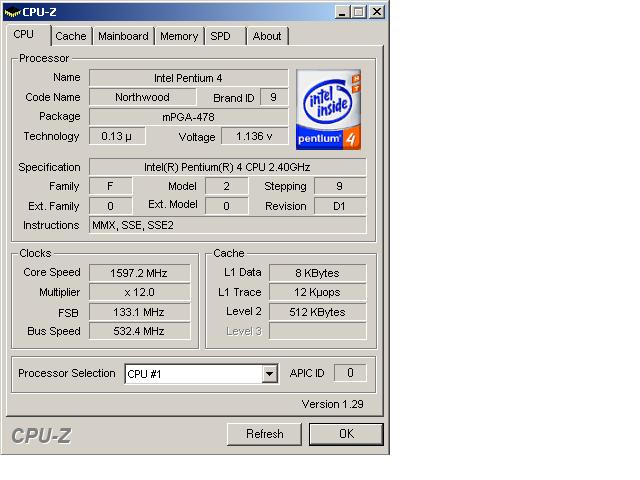Click the Level 2 value 512 KBytes

[x=318, y=312]
